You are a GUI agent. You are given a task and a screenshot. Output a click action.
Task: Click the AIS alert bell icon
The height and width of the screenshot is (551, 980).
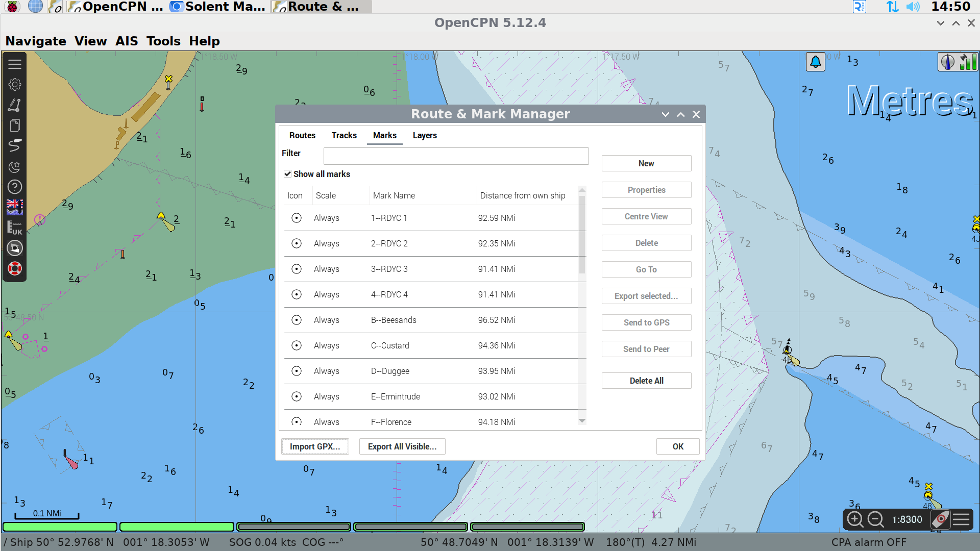tap(815, 61)
